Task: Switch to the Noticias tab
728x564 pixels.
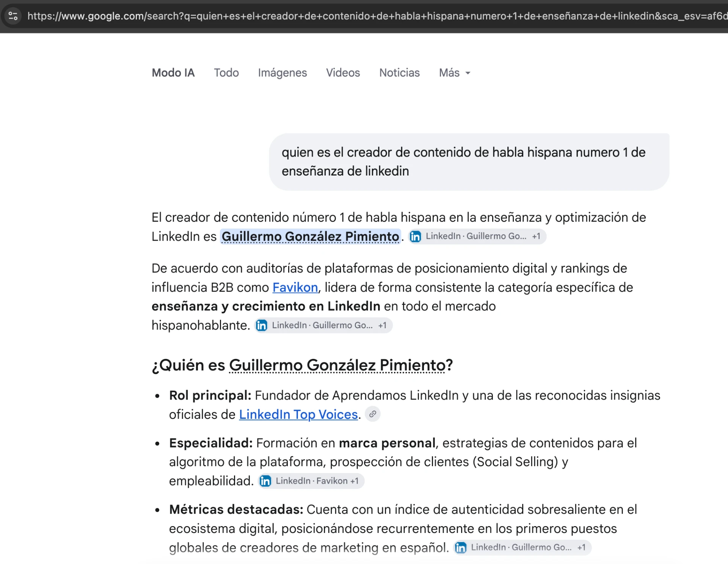Action: point(399,73)
